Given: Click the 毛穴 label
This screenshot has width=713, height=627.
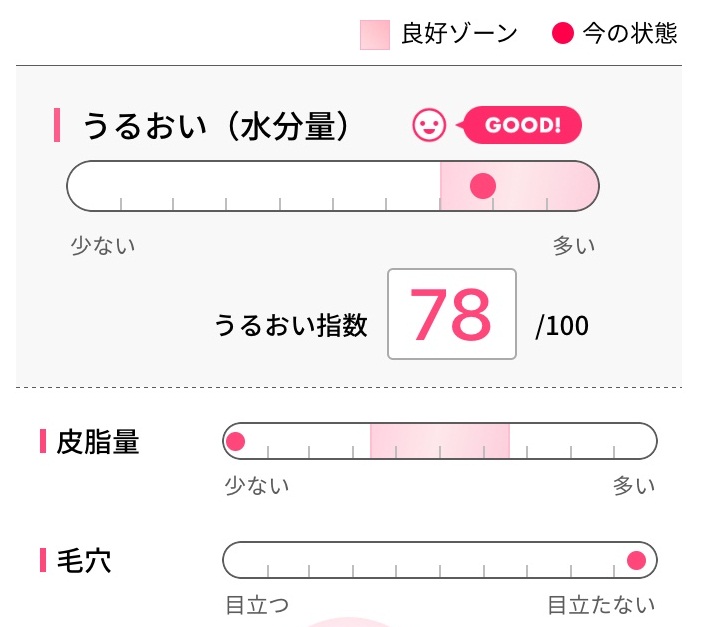Looking at the screenshot, I should pos(84,561).
